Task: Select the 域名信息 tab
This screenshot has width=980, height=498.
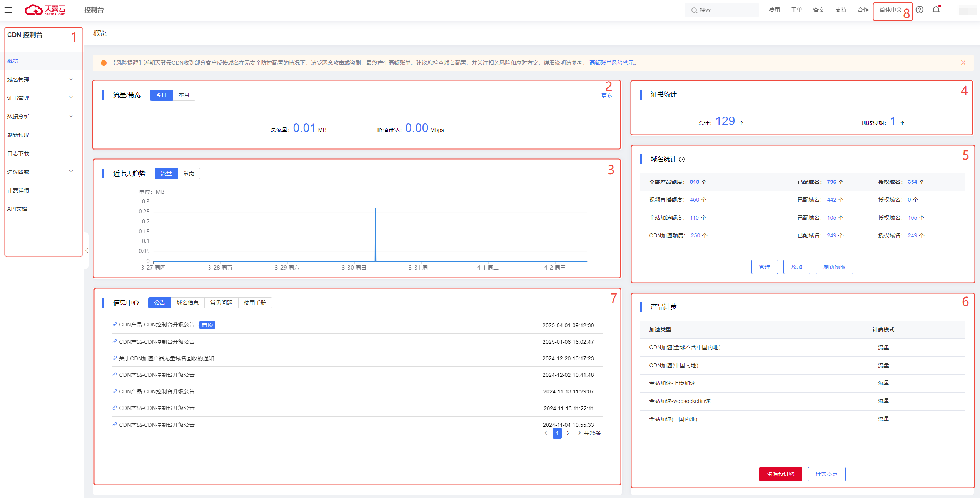Action: 188,303
